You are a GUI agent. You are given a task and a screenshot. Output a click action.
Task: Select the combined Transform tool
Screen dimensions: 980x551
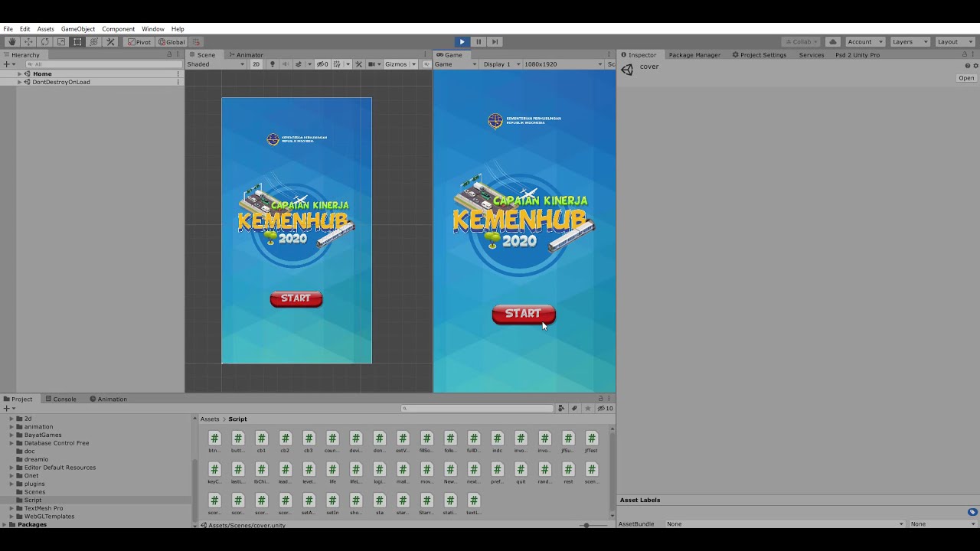point(93,42)
